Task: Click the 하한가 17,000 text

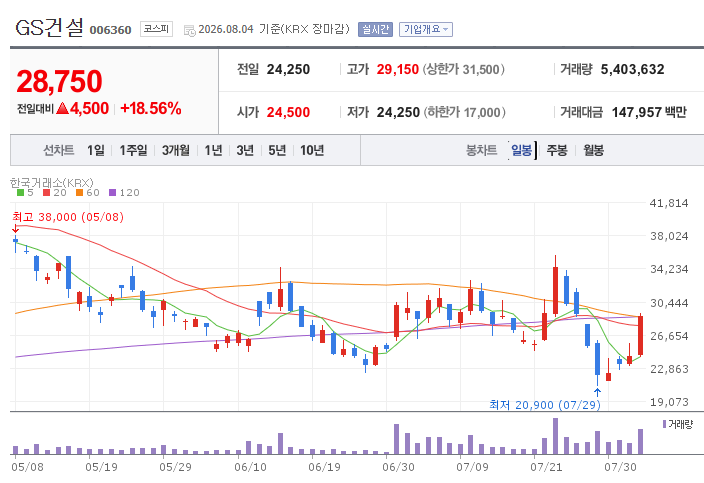Action: coord(465,112)
